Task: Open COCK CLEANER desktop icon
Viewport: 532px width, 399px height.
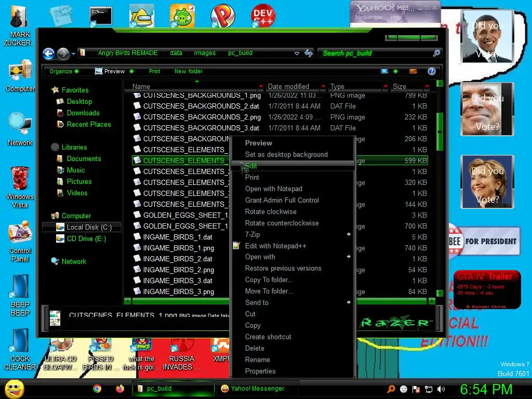Action: click(x=20, y=350)
